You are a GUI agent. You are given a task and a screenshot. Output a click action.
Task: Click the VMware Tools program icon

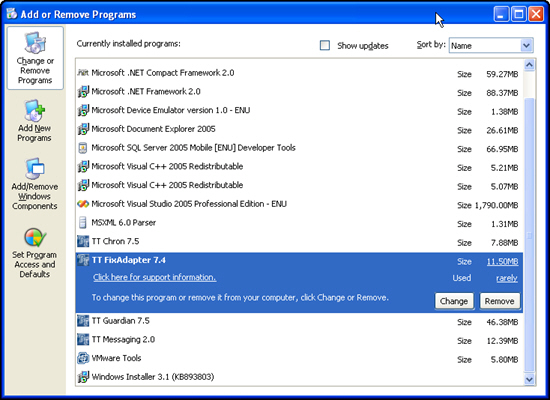pos(83,358)
